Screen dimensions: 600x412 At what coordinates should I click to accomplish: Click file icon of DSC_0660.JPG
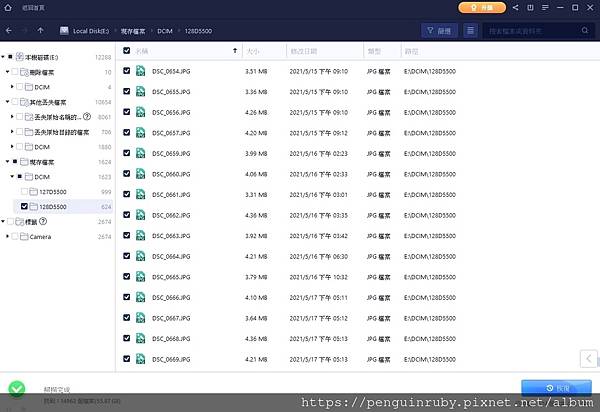click(x=140, y=174)
